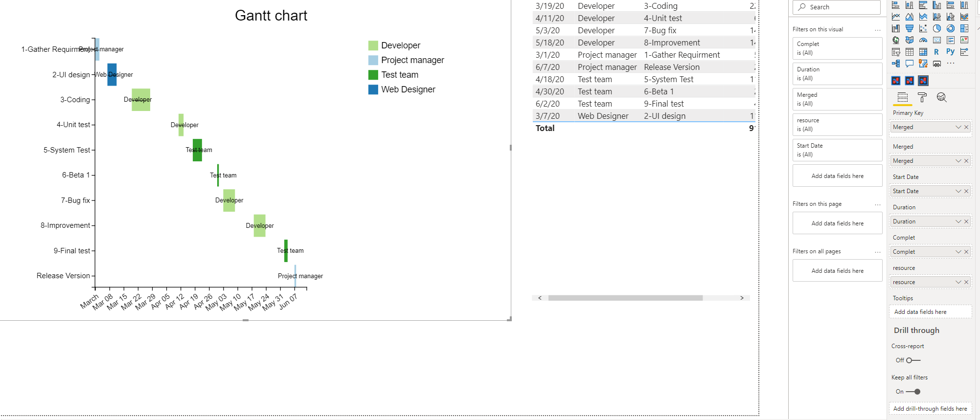Open more options for Filters on this visual
980x420 pixels.
point(877,30)
